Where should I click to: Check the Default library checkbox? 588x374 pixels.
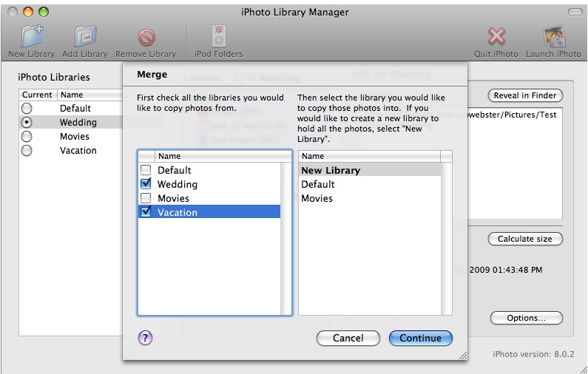pyautogui.click(x=146, y=170)
